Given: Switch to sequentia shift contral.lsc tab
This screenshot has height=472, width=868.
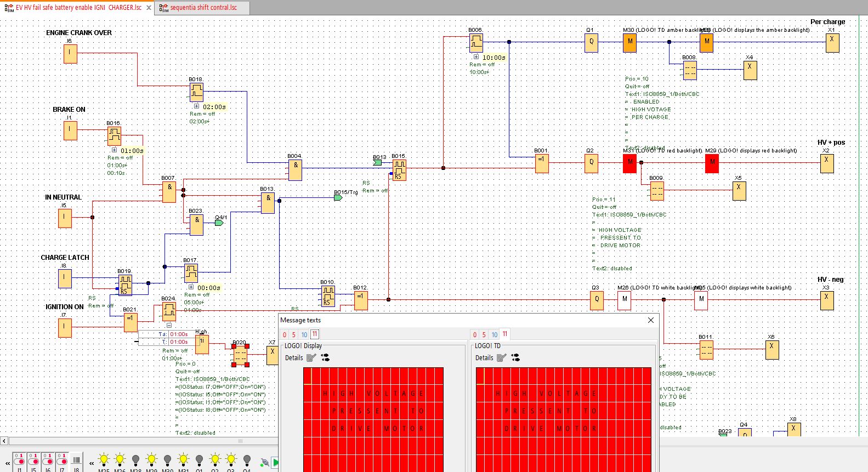Looking at the screenshot, I should [203, 8].
